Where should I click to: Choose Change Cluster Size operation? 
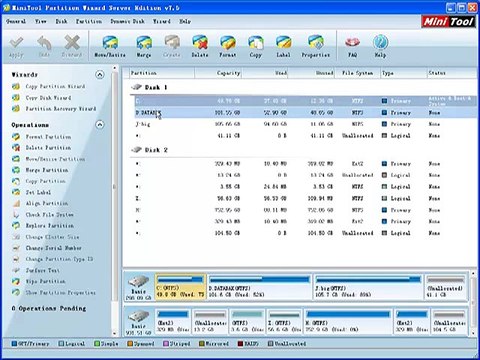46,237
